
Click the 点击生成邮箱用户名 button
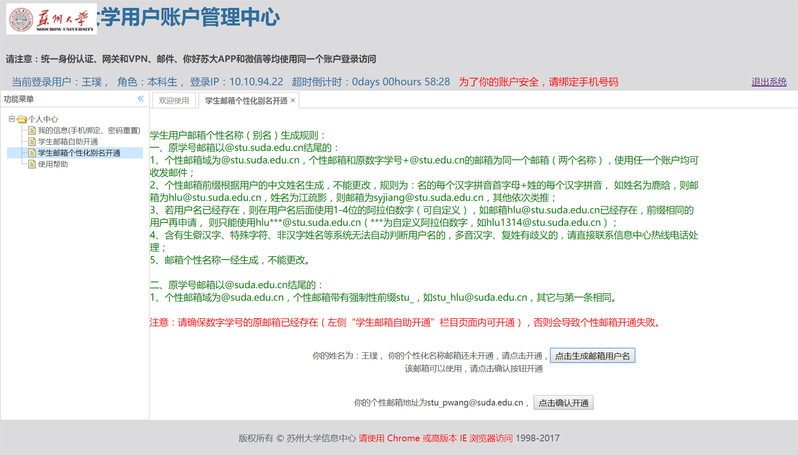[592, 356]
